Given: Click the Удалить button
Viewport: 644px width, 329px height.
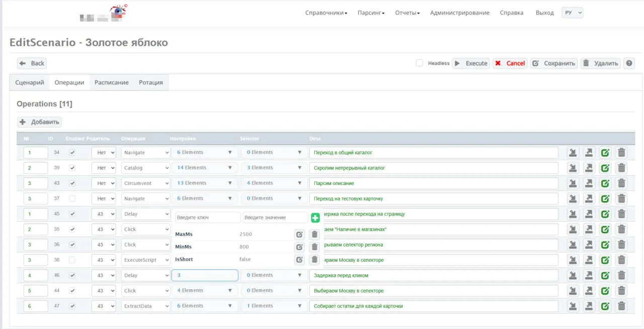Looking at the screenshot, I should [601, 63].
